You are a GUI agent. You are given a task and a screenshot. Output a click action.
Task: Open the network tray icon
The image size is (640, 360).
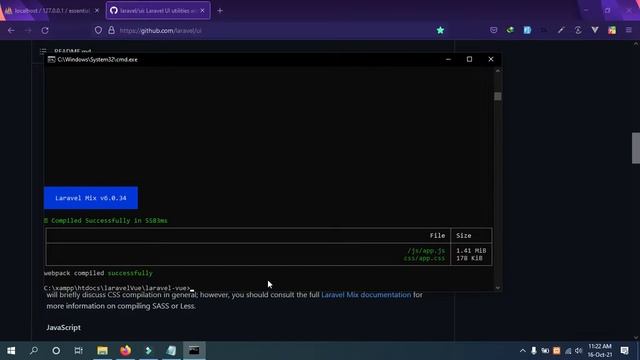pyautogui.click(x=568, y=351)
